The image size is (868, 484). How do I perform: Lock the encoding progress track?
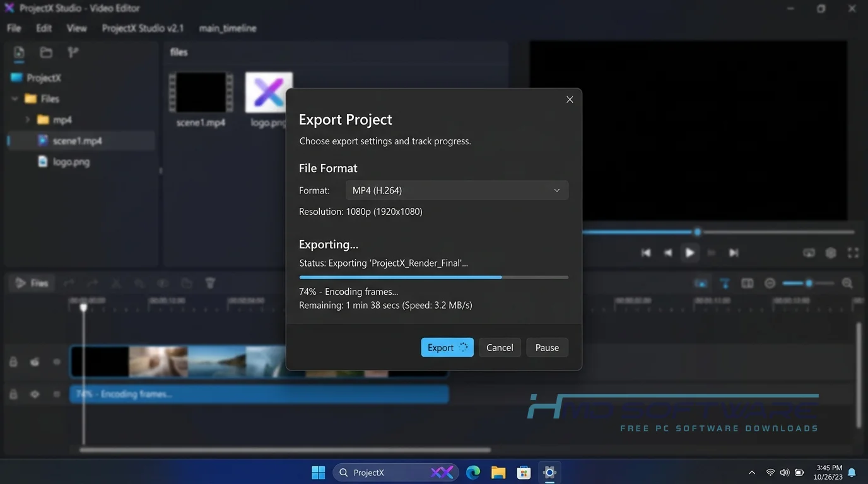[x=13, y=394]
